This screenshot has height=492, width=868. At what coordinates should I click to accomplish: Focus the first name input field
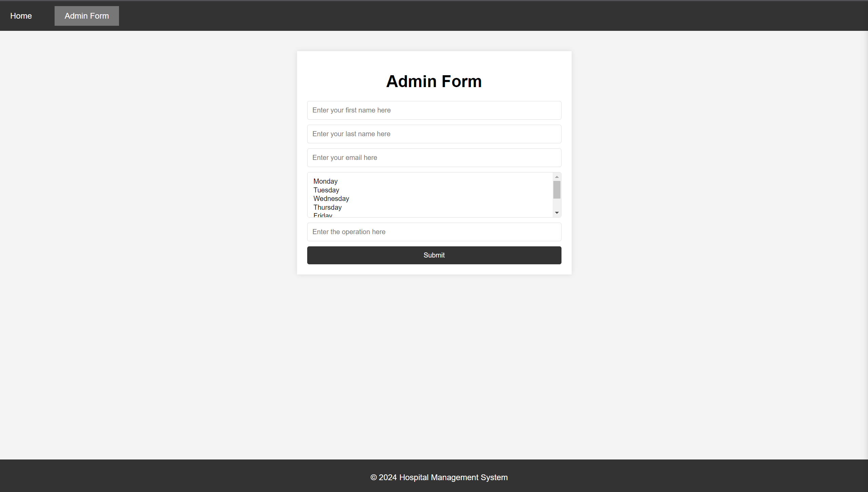point(434,110)
